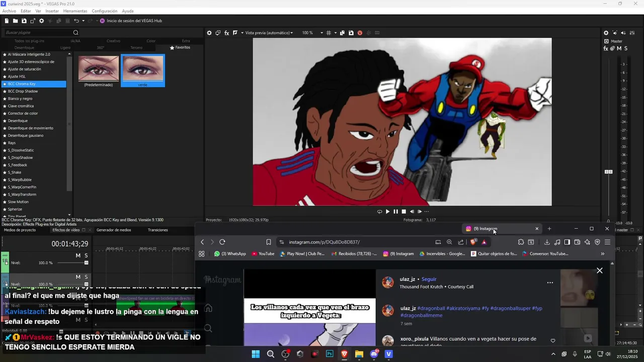Bookmark this Instagram page
This screenshot has width=644, height=362.
click(269, 242)
